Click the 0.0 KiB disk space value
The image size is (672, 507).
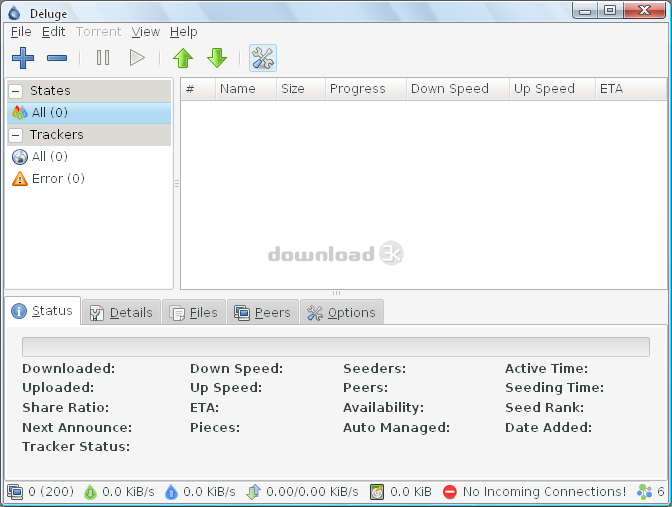pos(411,492)
